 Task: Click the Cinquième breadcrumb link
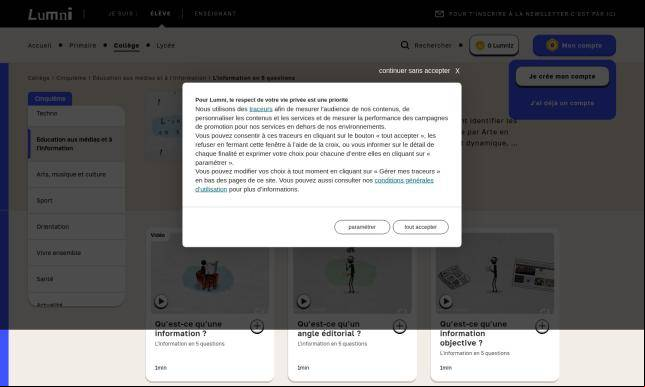tap(71, 78)
